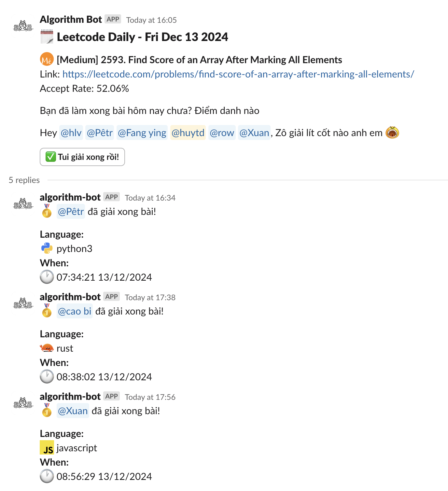Click the yellow JS javascript icon
448x491 pixels.
point(47,448)
